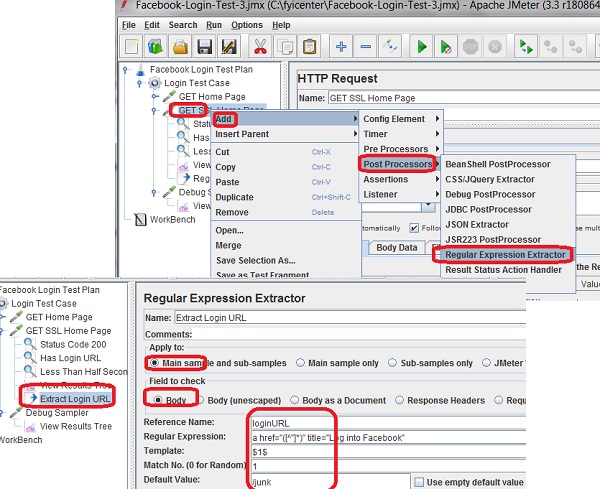Click the Cut scissors toolbar icon

[260, 47]
